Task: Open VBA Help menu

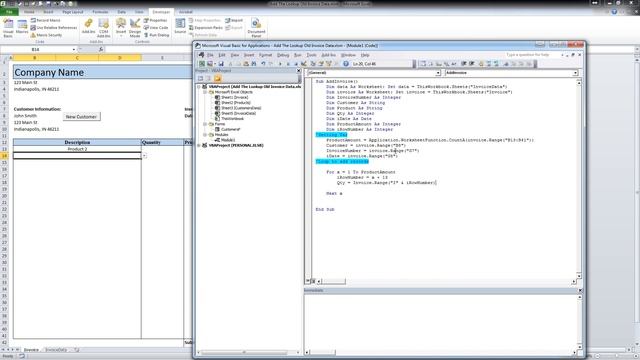Action: click(x=365, y=55)
